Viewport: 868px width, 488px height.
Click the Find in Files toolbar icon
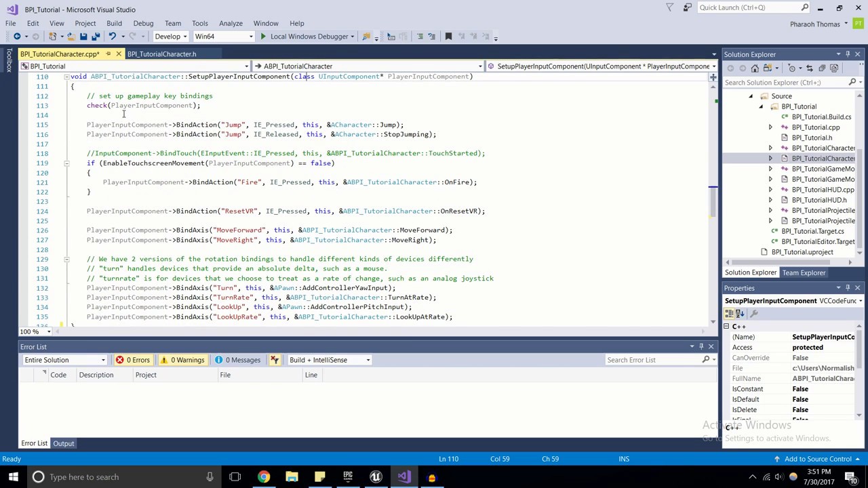click(x=366, y=37)
